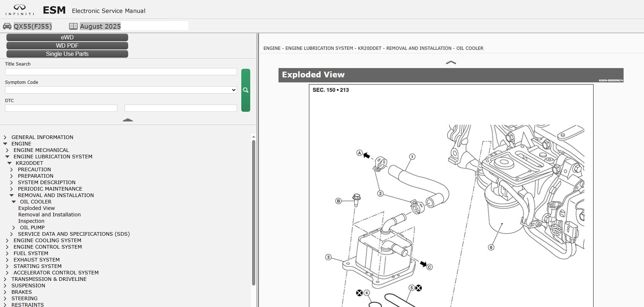
Task: Focus the Title Search field
Action: pyautogui.click(x=121, y=72)
